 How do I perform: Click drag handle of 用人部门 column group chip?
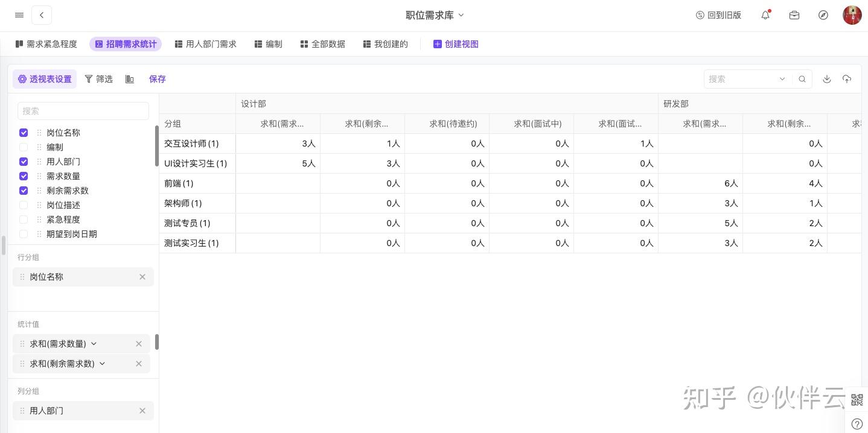pos(22,411)
